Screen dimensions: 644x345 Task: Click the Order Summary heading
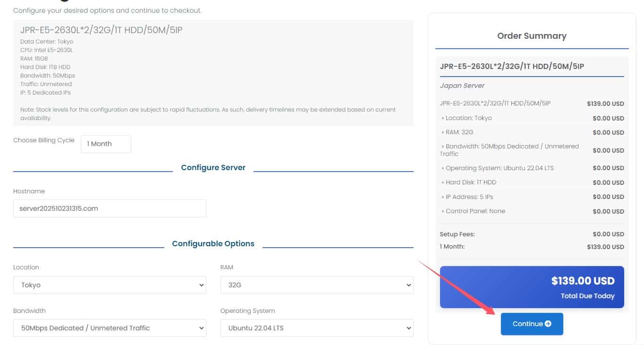click(x=532, y=36)
